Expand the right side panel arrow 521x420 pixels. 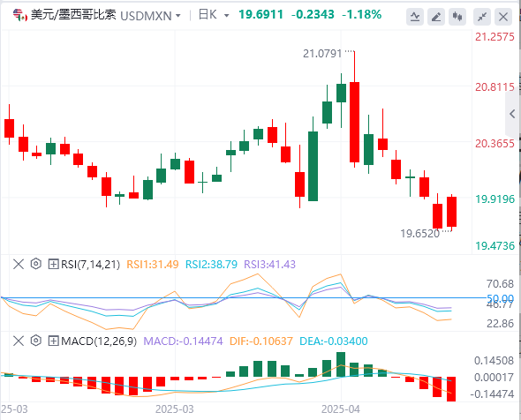513,114
